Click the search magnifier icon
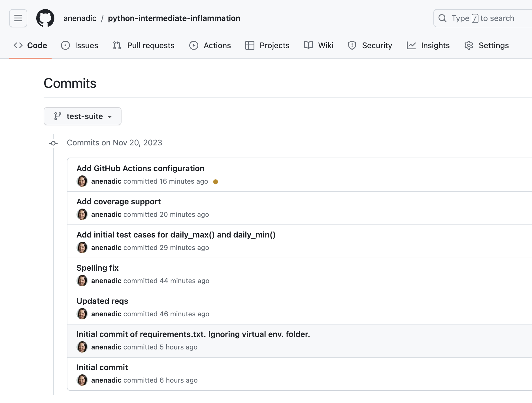This screenshot has height=403, width=532. (442, 18)
